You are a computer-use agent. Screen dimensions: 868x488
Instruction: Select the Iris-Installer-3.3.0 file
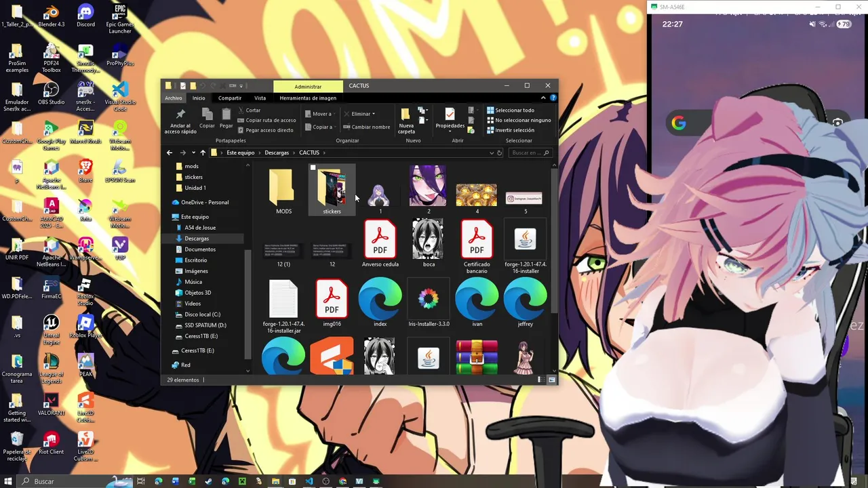(x=429, y=304)
